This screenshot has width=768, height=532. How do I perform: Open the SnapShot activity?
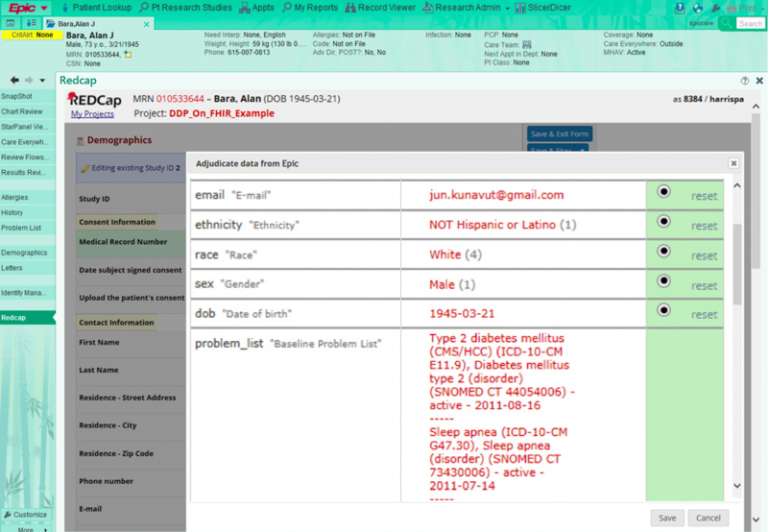(28, 96)
